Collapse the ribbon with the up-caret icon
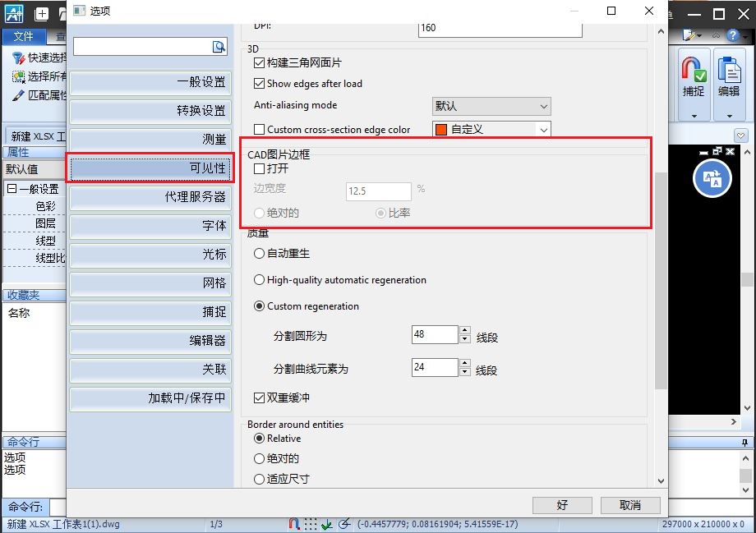This screenshot has height=533, width=756. click(716, 35)
